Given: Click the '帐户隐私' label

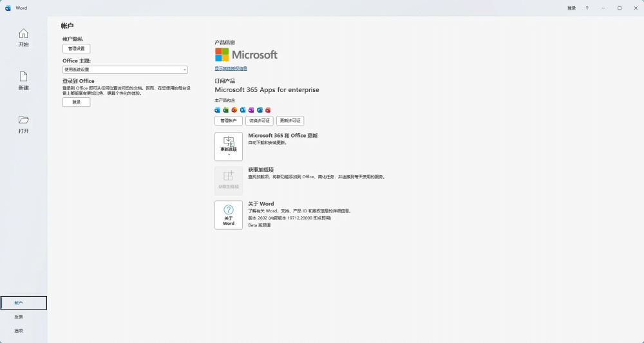Looking at the screenshot, I should pos(73,39).
